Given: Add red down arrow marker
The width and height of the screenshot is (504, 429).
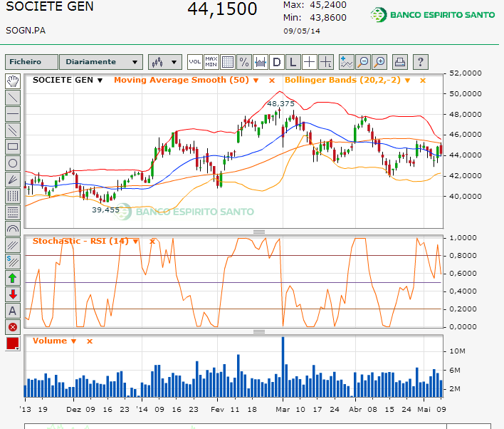Looking at the screenshot, I should (13, 294).
